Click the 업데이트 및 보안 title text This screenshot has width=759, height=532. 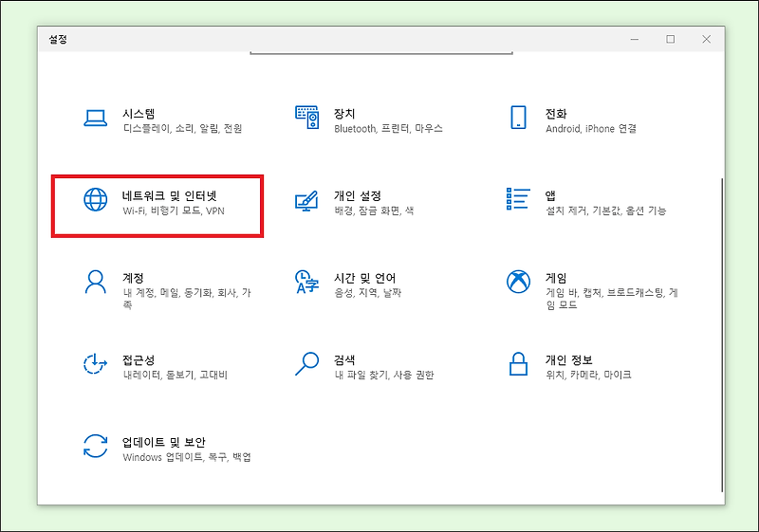pos(163,442)
